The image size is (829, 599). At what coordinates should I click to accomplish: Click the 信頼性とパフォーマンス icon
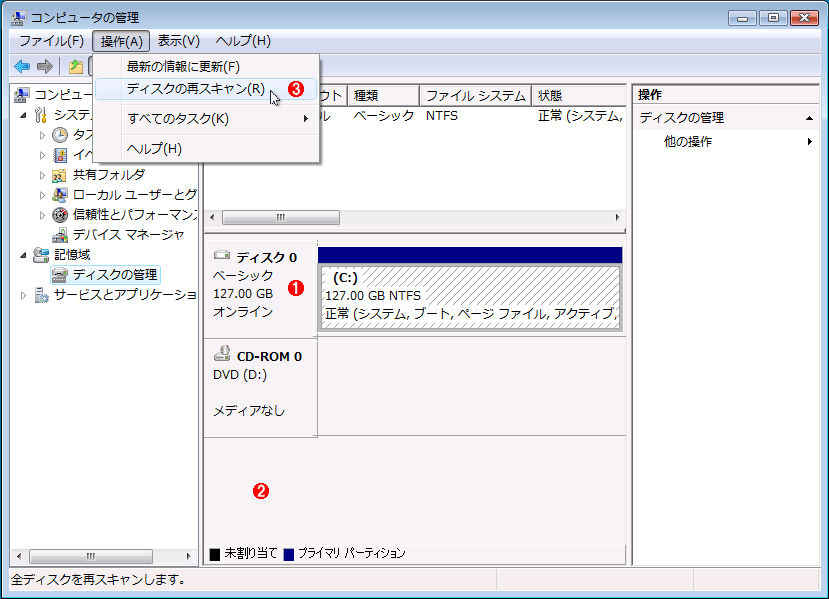coord(60,215)
